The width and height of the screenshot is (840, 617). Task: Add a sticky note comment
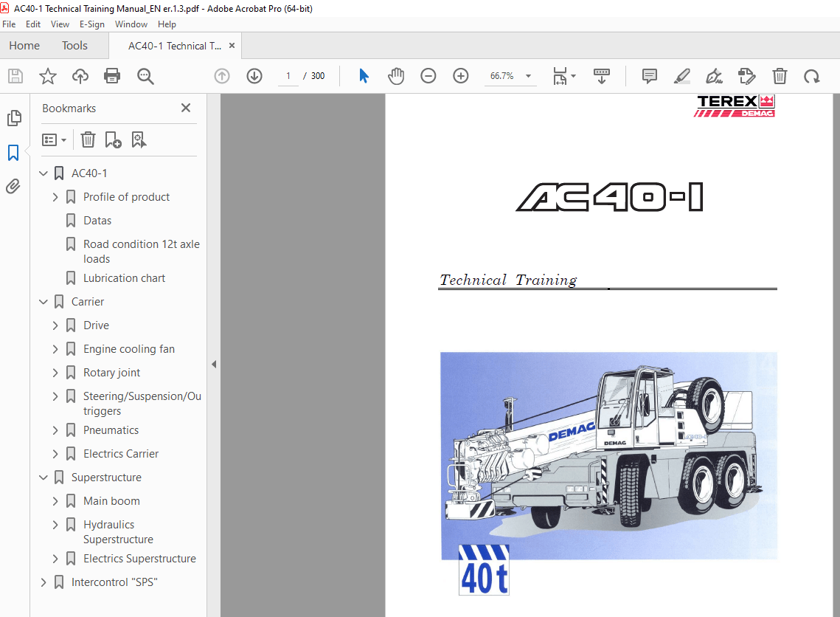click(649, 76)
